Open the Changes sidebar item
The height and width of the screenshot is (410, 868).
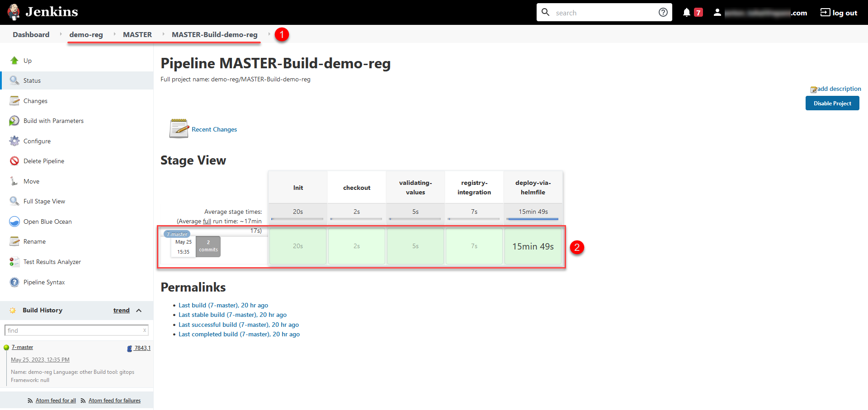coord(77,101)
